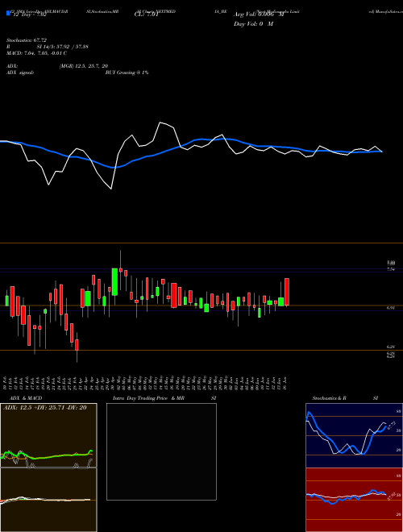Screen dimensions: 403x532
Task: Select the 'Stochastics: 67.72' value text
Action: 27,40
